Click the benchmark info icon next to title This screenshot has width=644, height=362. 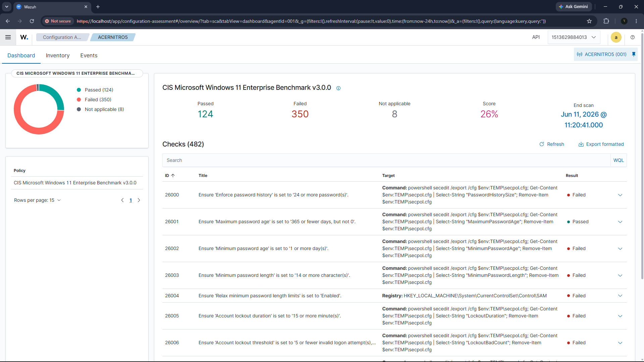click(338, 88)
